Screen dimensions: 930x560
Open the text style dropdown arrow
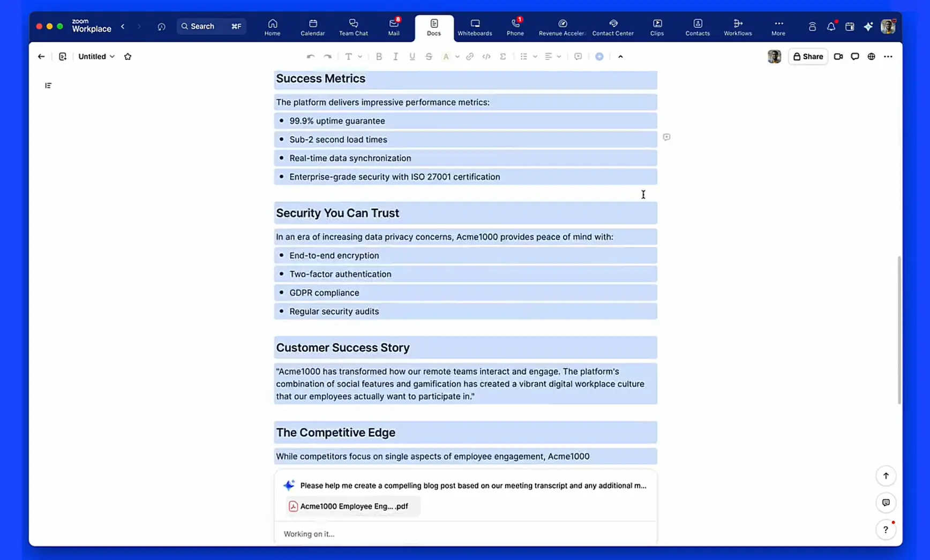pyautogui.click(x=360, y=56)
